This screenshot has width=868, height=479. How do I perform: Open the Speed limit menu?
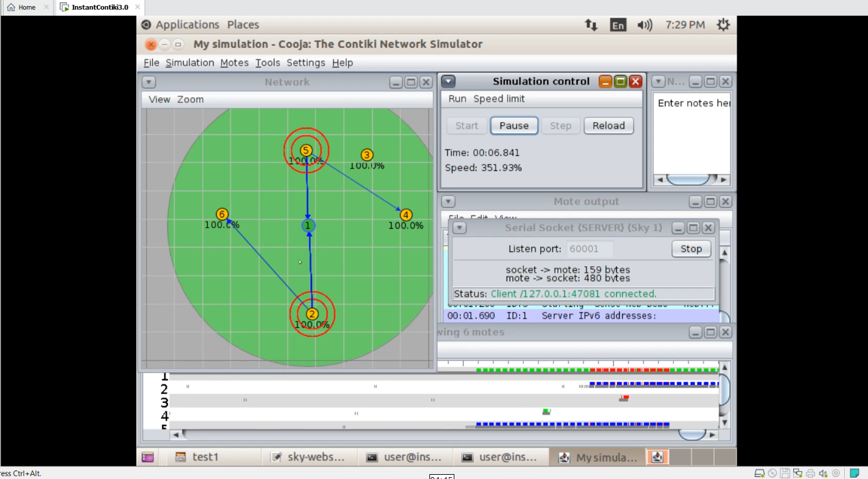(499, 98)
